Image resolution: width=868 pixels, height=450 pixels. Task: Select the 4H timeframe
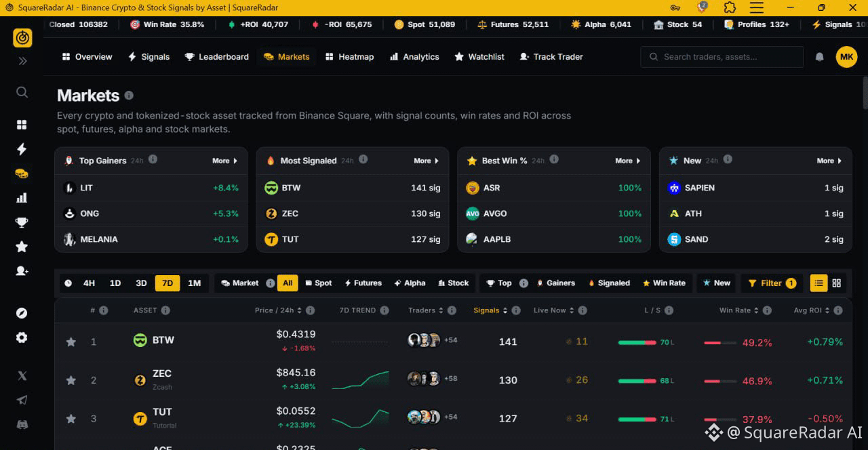[89, 283]
